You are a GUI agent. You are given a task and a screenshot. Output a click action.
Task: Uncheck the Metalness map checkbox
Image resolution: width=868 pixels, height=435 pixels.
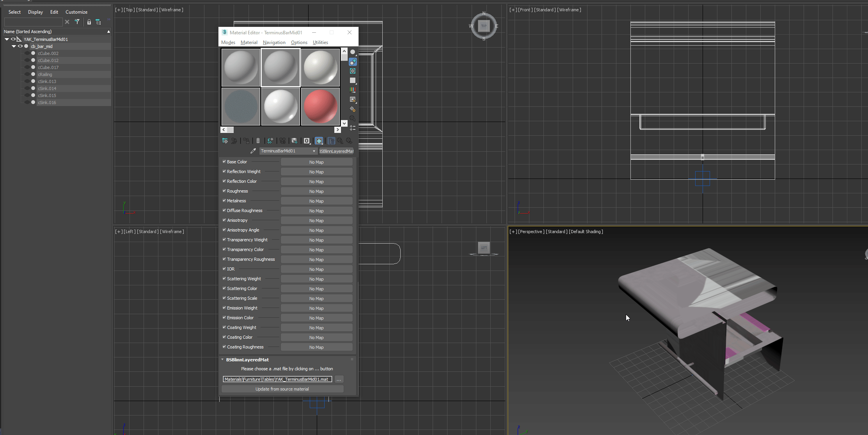224,200
